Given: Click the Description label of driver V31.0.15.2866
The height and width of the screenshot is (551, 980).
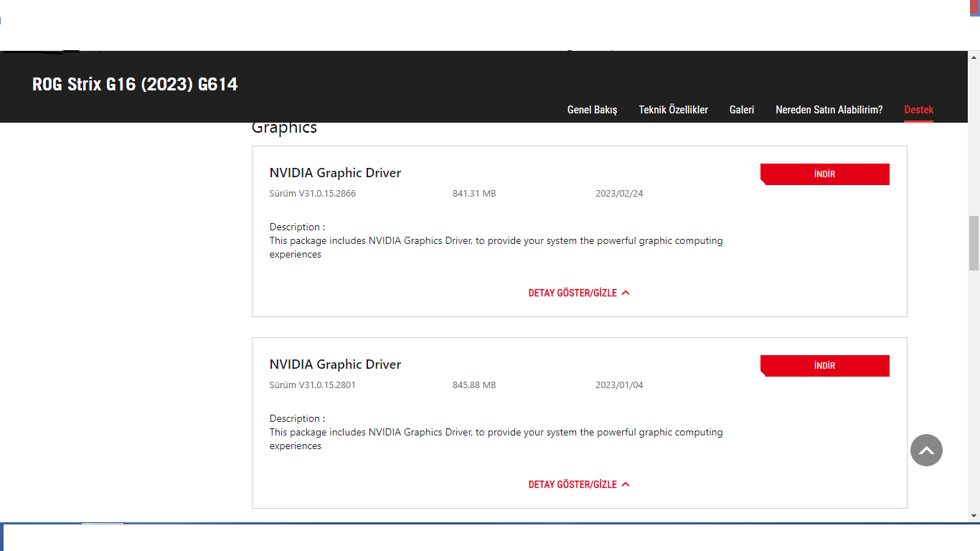Looking at the screenshot, I should (x=297, y=227).
